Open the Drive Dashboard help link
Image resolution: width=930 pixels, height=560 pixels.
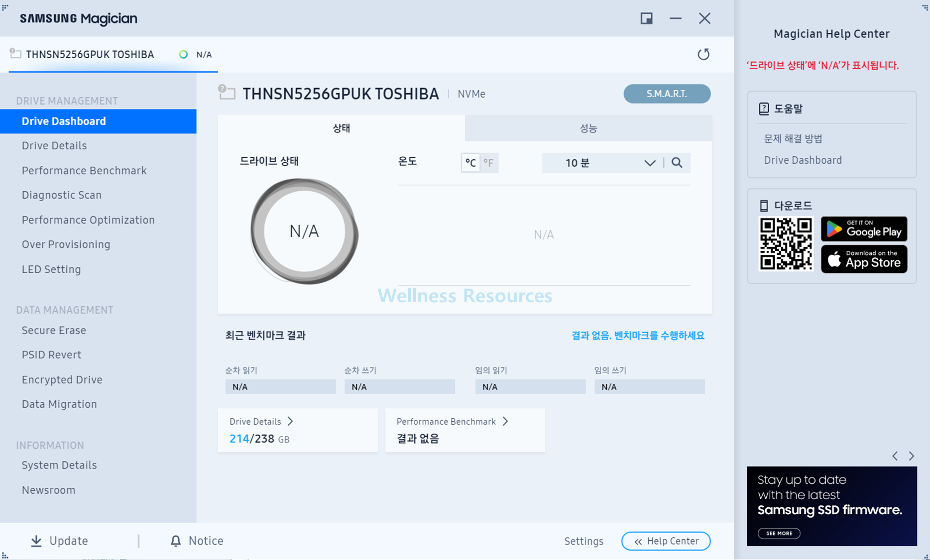pyautogui.click(x=803, y=160)
